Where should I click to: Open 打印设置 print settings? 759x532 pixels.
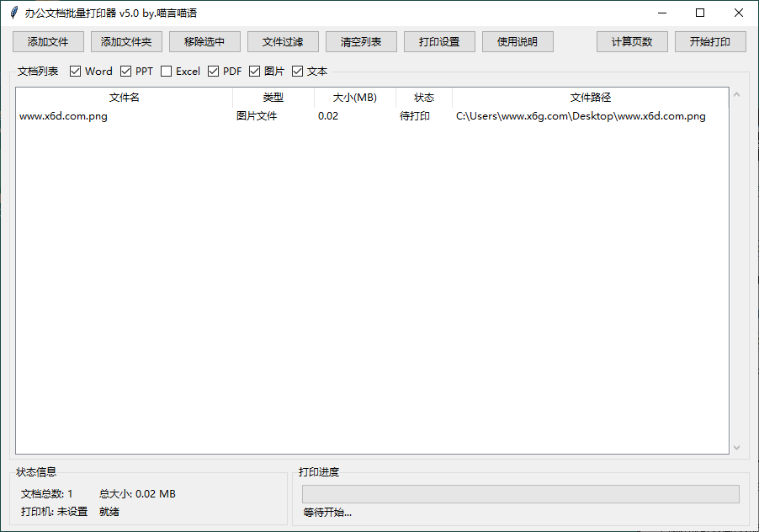[438, 41]
